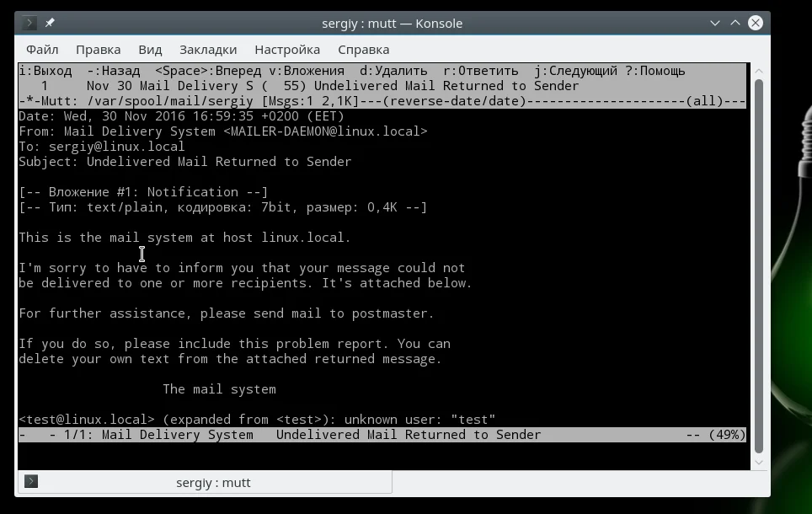Click the mutt status line showing 49%
The height and width of the screenshot is (514, 812).
pos(382,435)
